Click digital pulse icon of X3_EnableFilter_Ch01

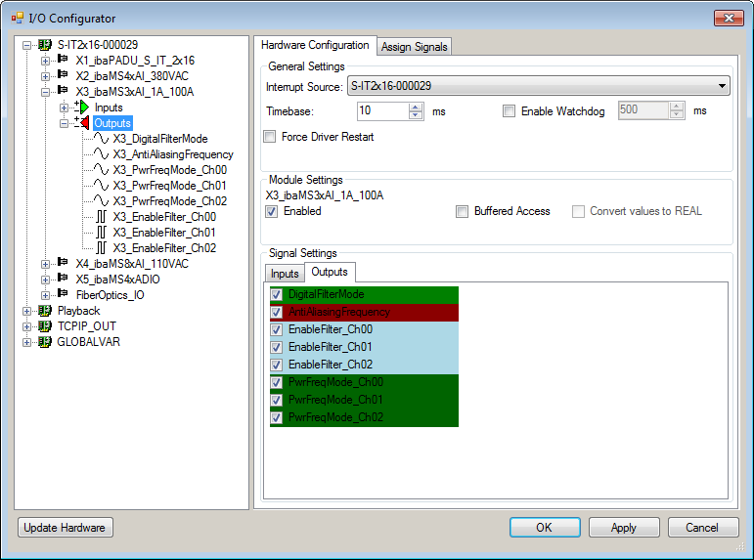(x=101, y=233)
